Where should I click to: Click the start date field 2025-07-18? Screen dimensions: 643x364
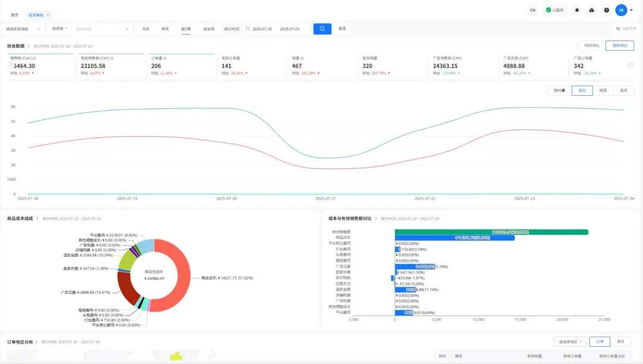click(x=262, y=29)
